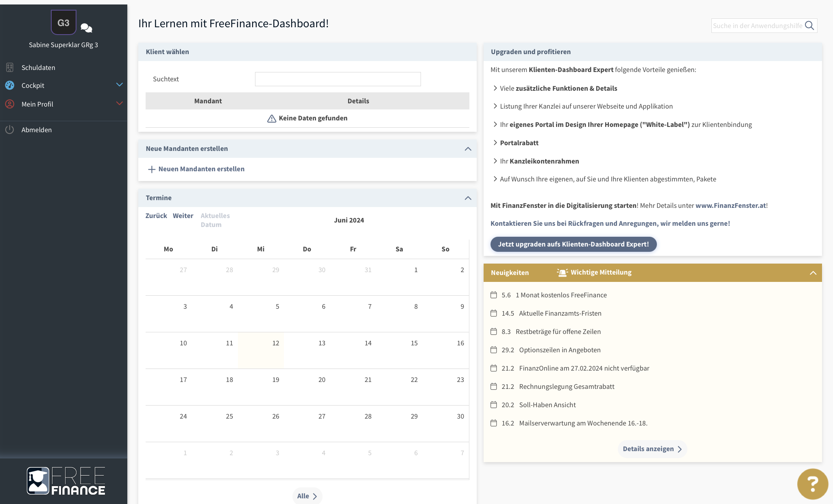Click the chevron on Details anzeigen button
Image resolution: width=833 pixels, height=504 pixels.
tap(680, 449)
